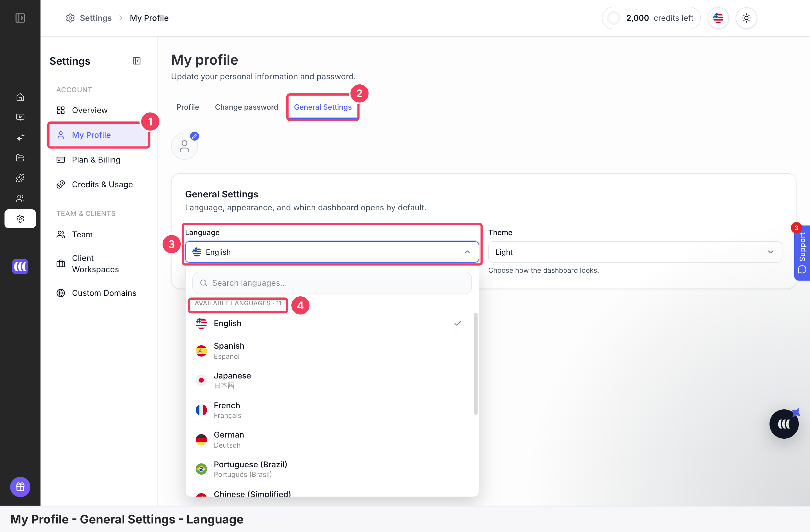Screen dimensions: 810x532
Task: Click the profile avatar placeholder
Action: point(184,146)
